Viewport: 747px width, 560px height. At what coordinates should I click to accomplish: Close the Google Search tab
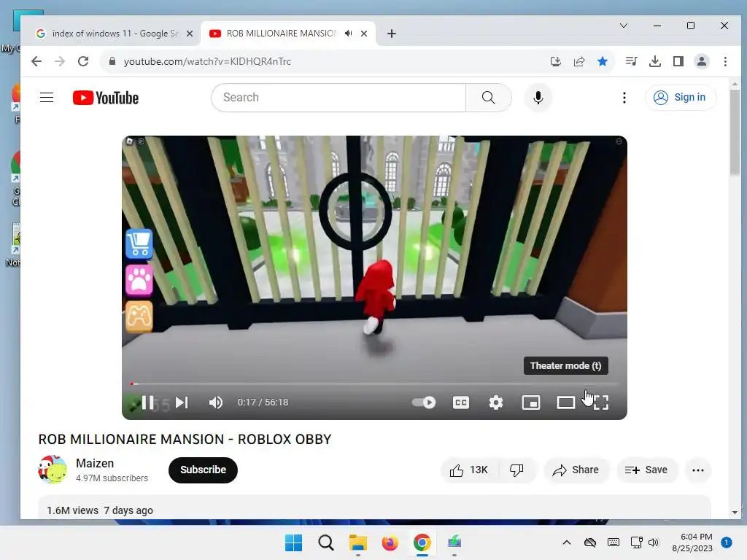(190, 34)
